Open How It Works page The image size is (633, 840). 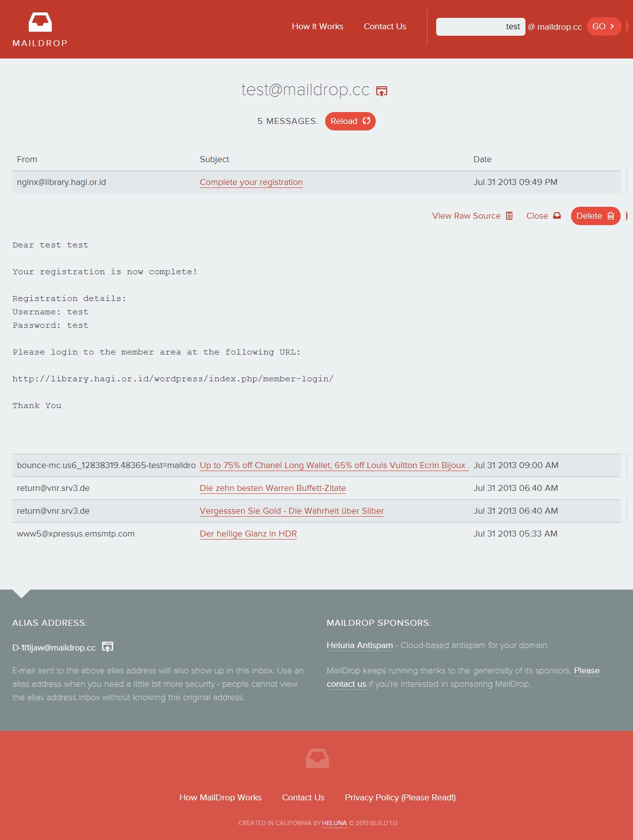[x=317, y=26]
